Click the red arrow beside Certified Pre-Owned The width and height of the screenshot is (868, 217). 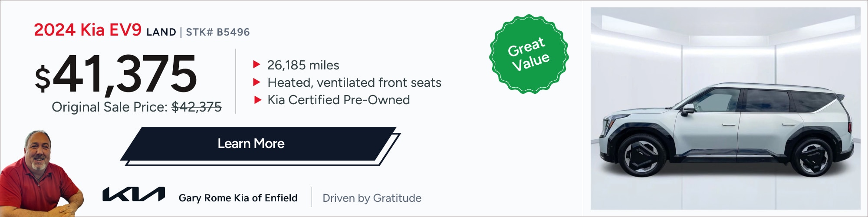(257, 100)
